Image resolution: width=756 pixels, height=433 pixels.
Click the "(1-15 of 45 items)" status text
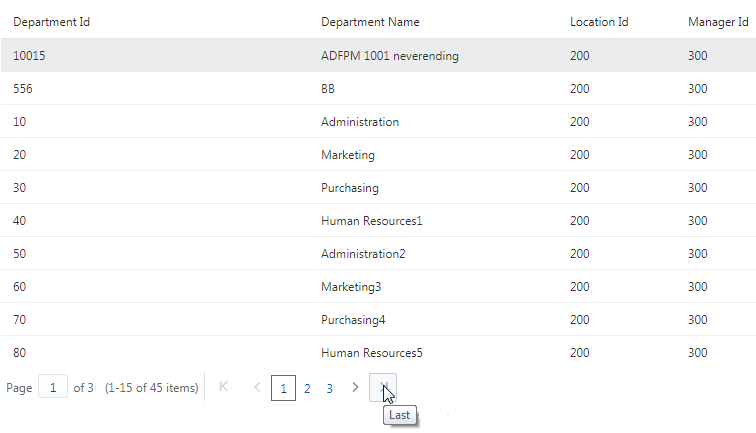pos(151,388)
